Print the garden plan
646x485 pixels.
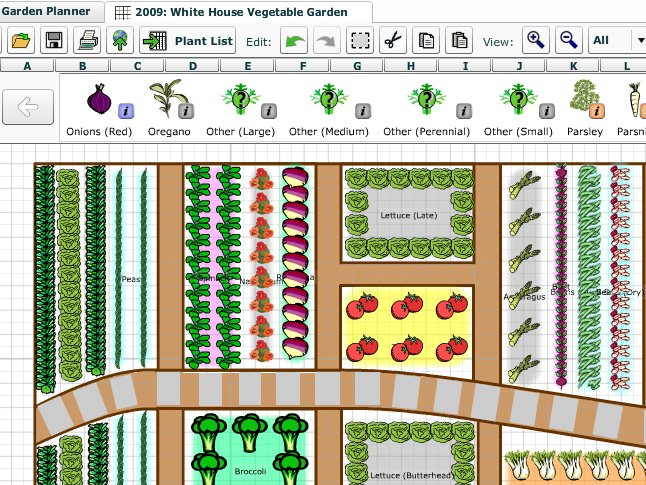tap(88, 41)
